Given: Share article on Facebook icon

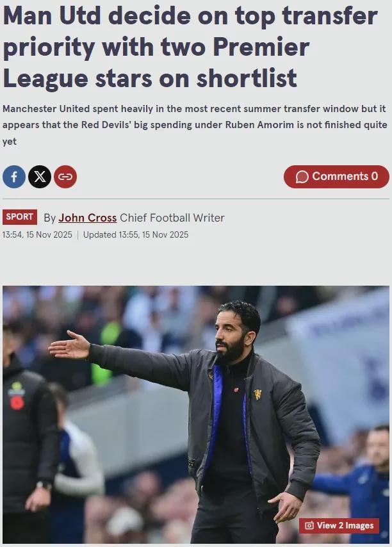Looking at the screenshot, I should pyautogui.click(x=14, y=177).
